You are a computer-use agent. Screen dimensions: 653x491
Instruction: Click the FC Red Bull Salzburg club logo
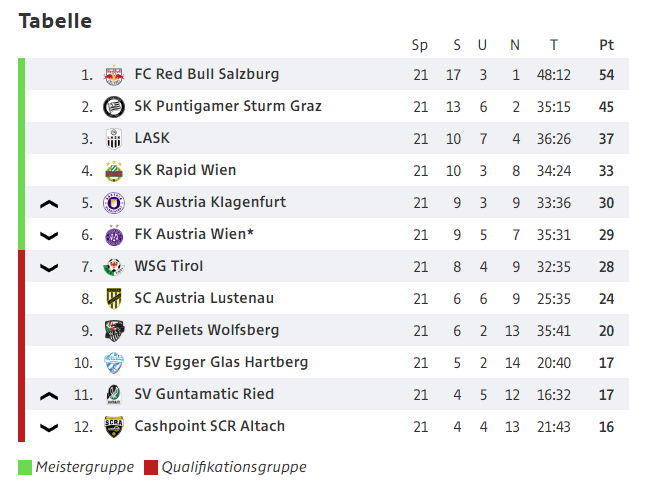(114, 75)
